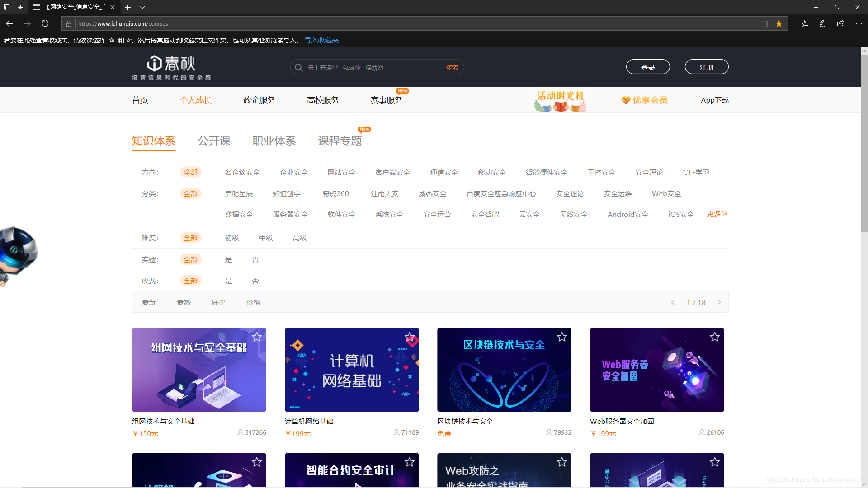
Task: Open the 活动时光机 banner
Action: [x=560, y=100]
